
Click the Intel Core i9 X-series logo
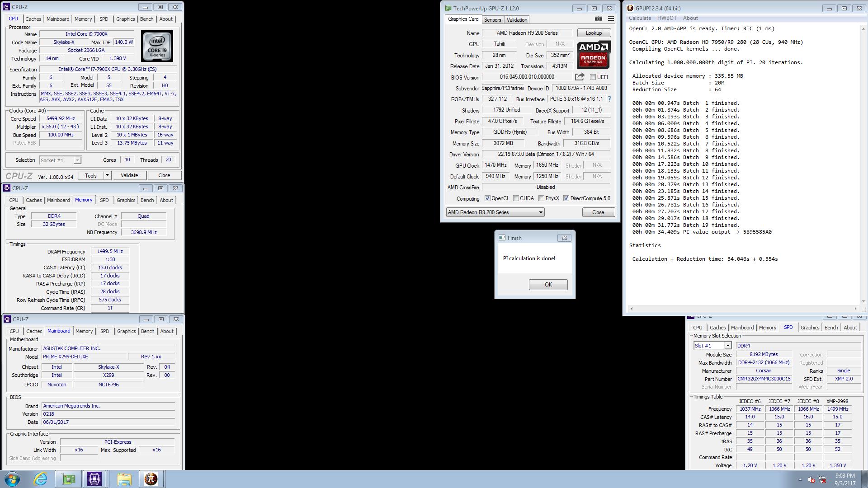pyautogui.click(x=157, y=46)
